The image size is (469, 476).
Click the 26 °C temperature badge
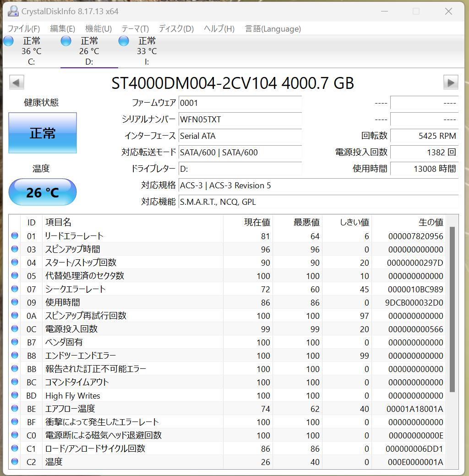(x=42, y=192)
